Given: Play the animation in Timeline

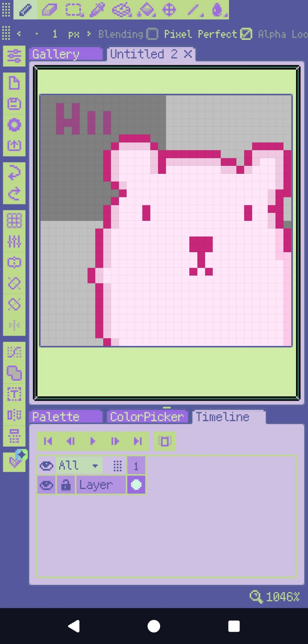Looking at the screenshot, I should pos(93,441).
